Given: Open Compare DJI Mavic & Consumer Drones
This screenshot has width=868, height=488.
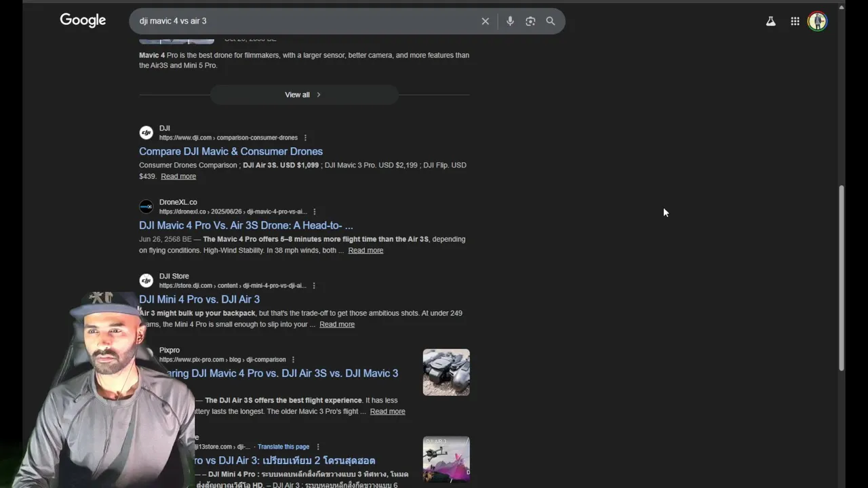Looking at the screenshot, I should (x=231, y=151).
